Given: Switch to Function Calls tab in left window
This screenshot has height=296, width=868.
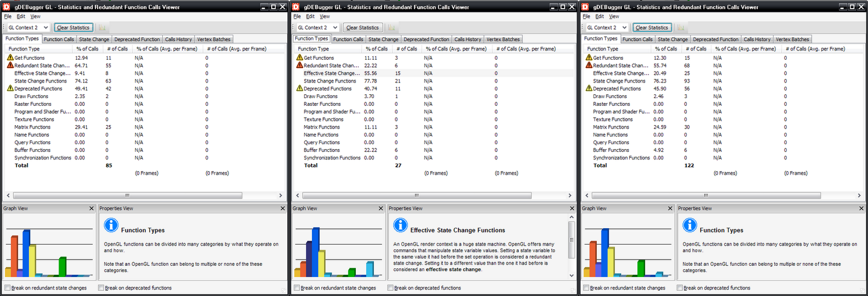Looking at the screenshot, I should pyautogui.click(x=59, y=39).
